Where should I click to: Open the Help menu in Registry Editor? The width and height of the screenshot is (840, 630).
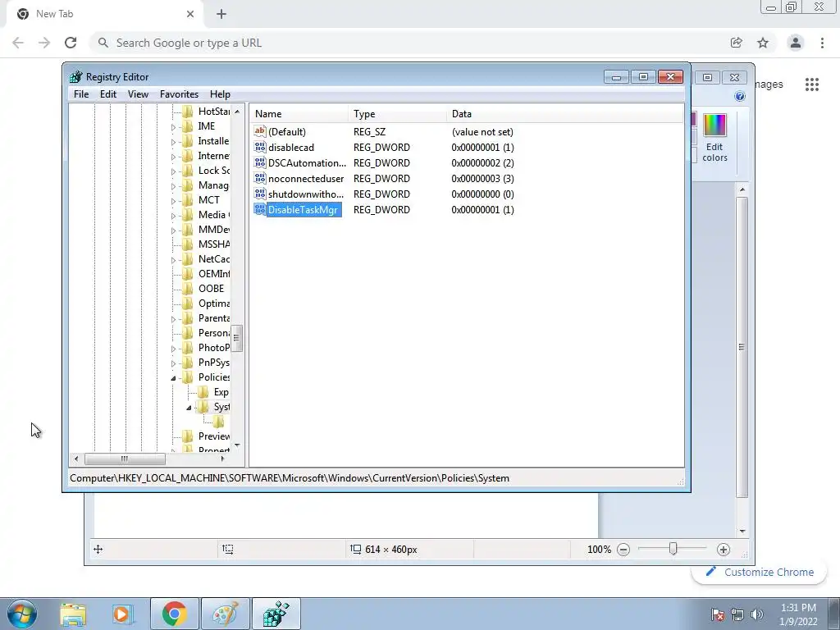click(x=220, y=94)
